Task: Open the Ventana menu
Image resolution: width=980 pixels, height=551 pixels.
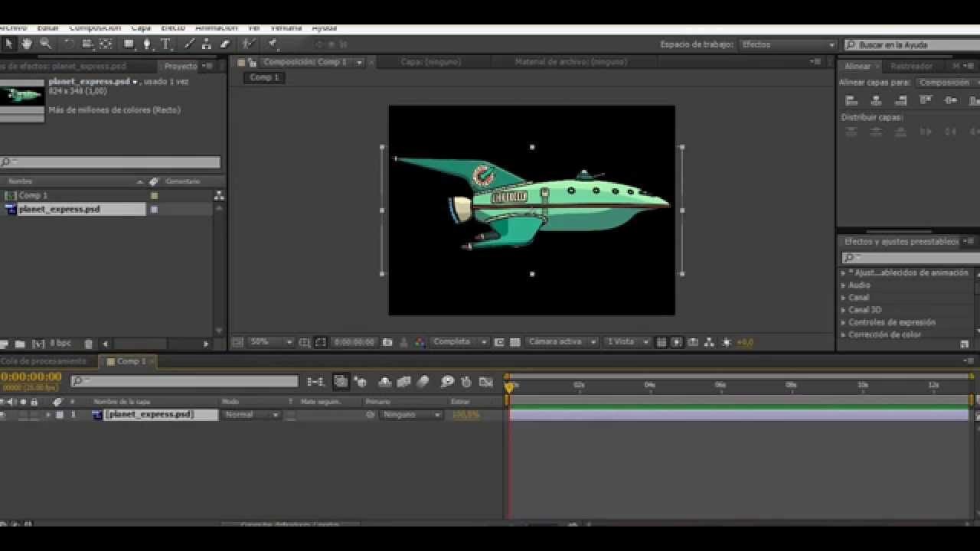Action: pyautogui.click(x=286, y=28)
